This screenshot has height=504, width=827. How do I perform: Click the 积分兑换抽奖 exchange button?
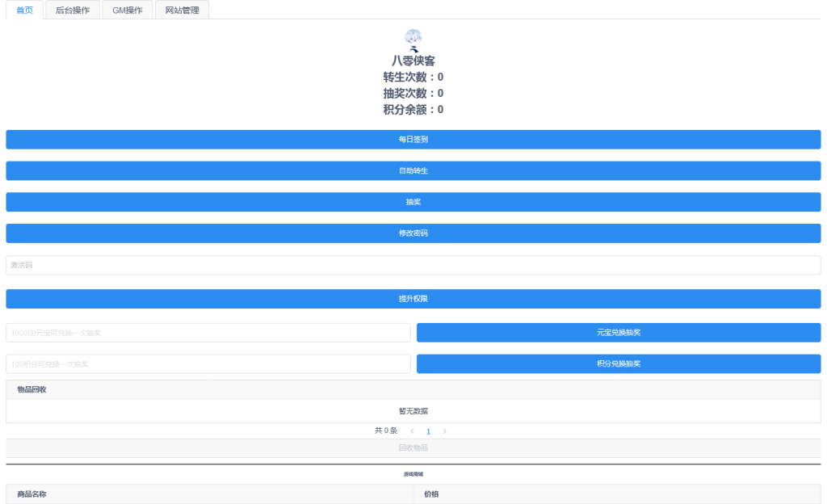(x=619, y=363)
